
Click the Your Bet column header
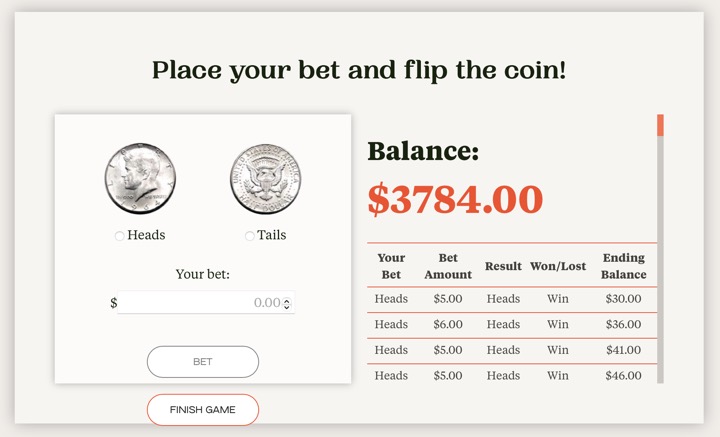(x=391, y=266)
